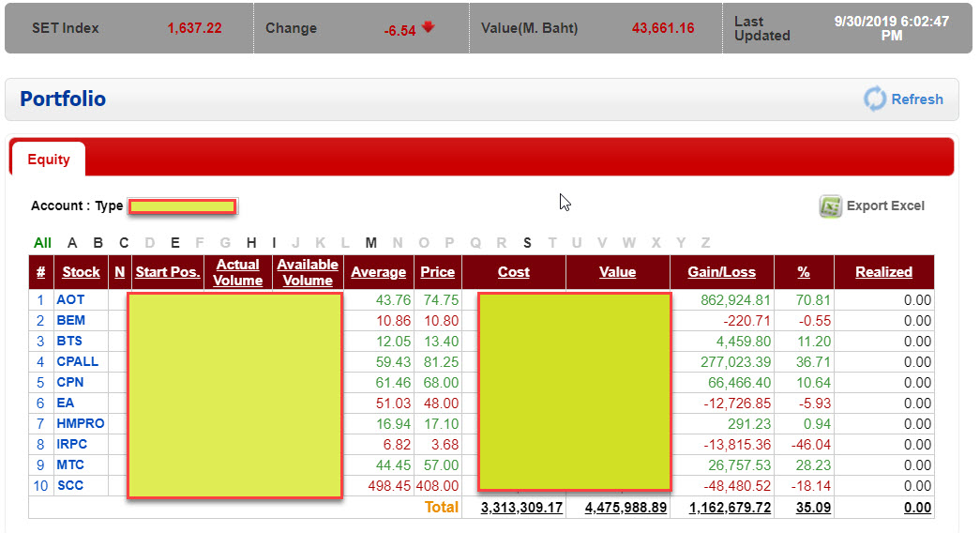The height and width of the screenshot is (533, 980).
Task: Click the AOT gain value 862,924.81
Action: click(735, 300)
